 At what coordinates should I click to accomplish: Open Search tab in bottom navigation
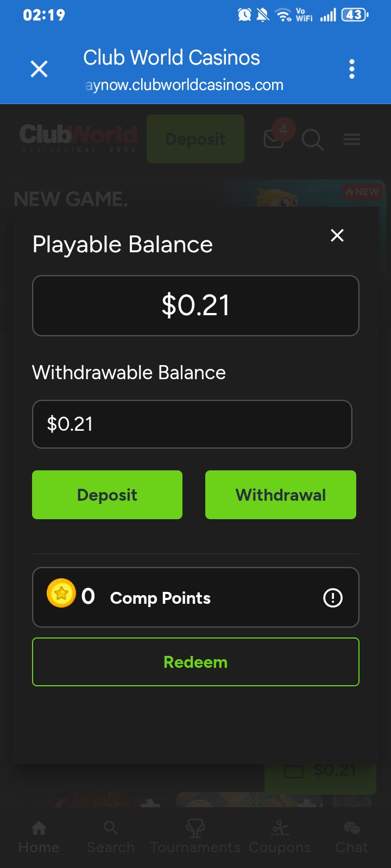[111, 838]
